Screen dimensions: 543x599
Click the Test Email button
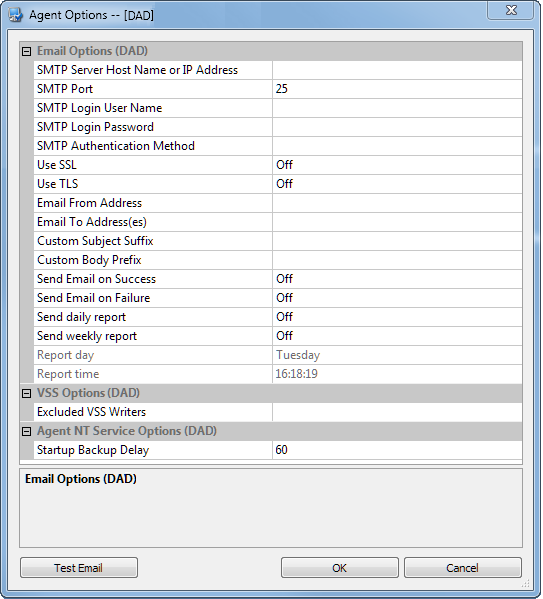pos(79,568)
